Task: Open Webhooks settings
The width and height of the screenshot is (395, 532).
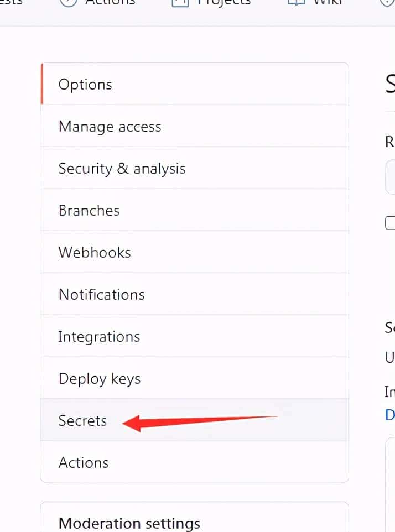Action: coord(95,252)
